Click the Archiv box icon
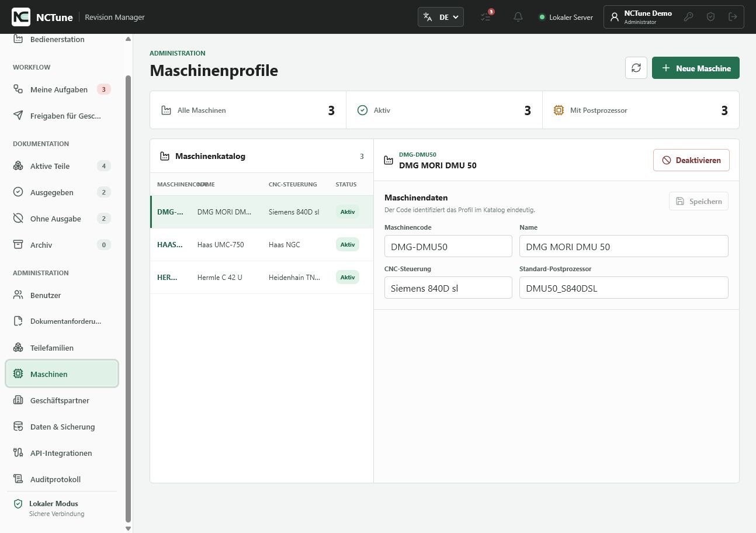Screen dimensions: 756x533 point(18,245)
